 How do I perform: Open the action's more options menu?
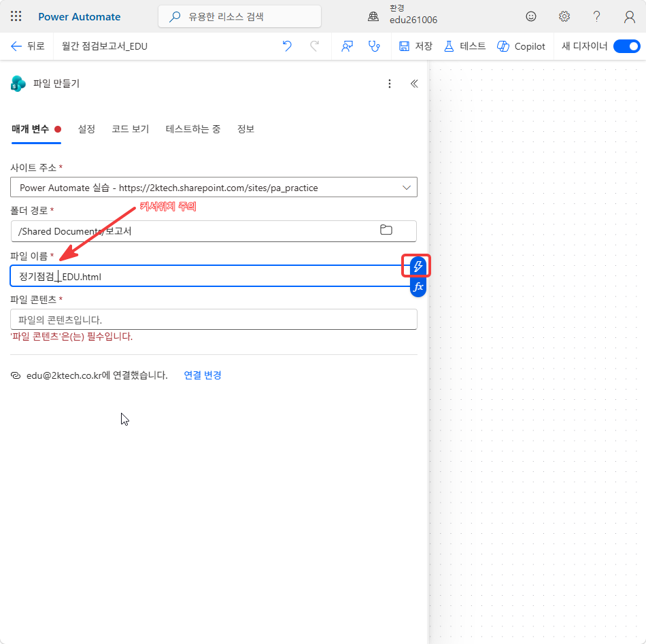pos(390,84)
